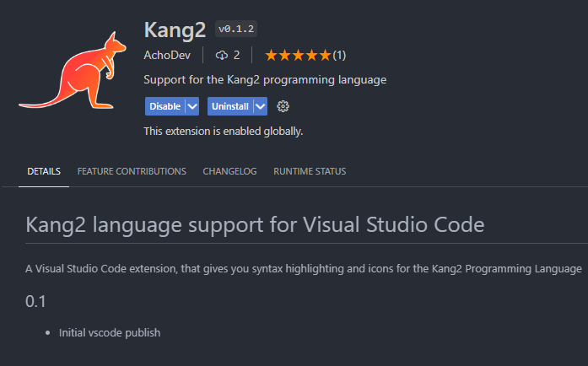Expand the Uninstall dropdown arrow
The image size is (588, 366).
pyautogui.click(x=260, y=106)
